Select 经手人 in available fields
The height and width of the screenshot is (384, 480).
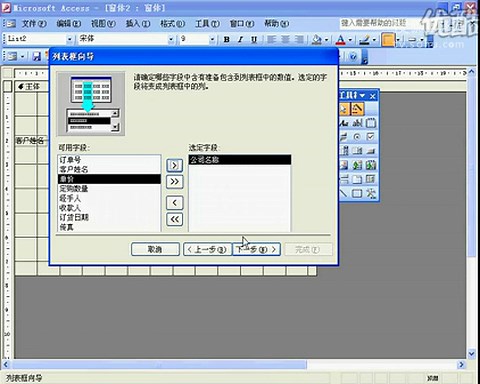point(109,198)
